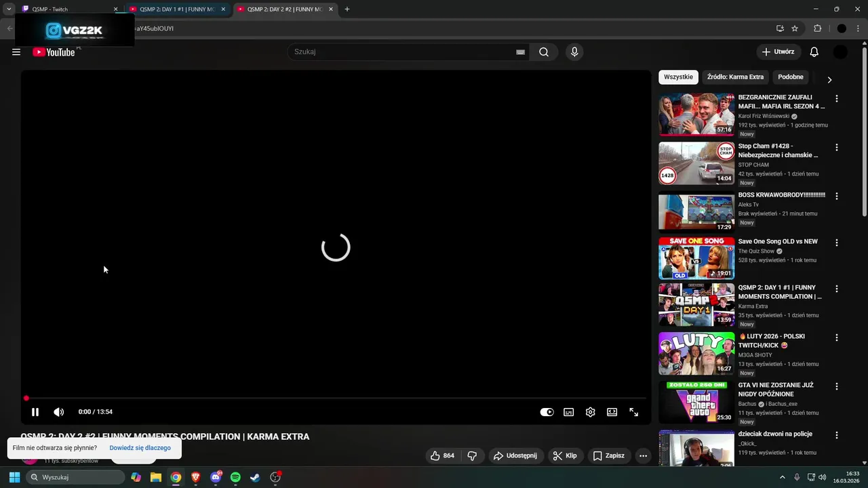Click the video progress bar start
The width and height of the screenshot is (868, 488).
point(26,399)
